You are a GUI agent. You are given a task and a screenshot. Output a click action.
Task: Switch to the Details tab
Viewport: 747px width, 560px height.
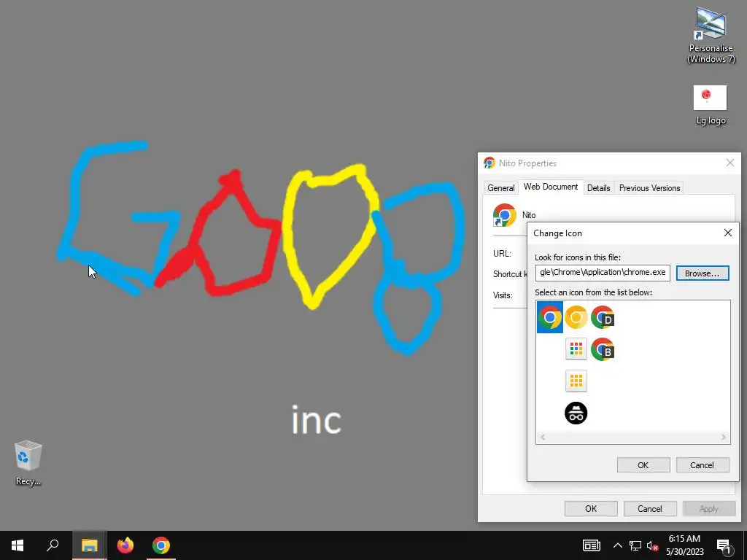[599, 187]
